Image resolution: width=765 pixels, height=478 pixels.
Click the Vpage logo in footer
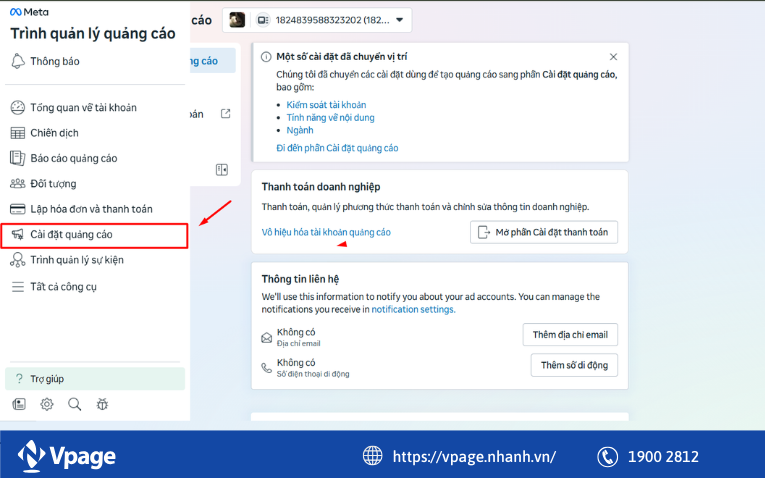click(x=67, y=456)
